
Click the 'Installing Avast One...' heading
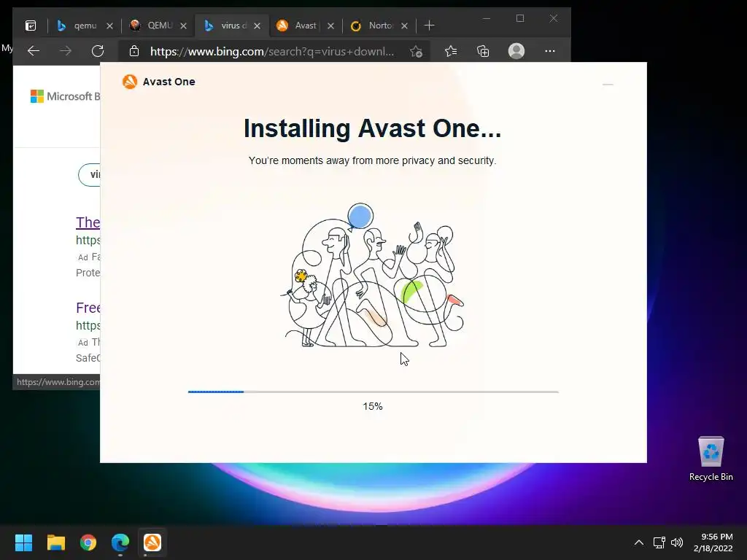tap(373, 128)
